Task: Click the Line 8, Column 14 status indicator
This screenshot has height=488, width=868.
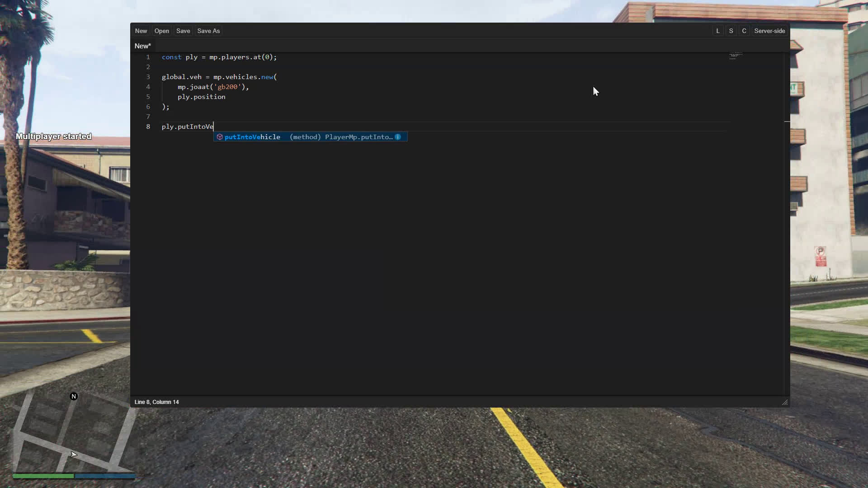Action: click(x=156, y=402)
